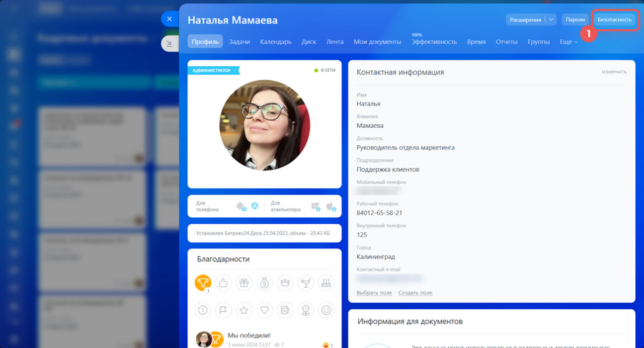Select the trophy gratitude badge
644x348 pixels.
tap(203, 283)
